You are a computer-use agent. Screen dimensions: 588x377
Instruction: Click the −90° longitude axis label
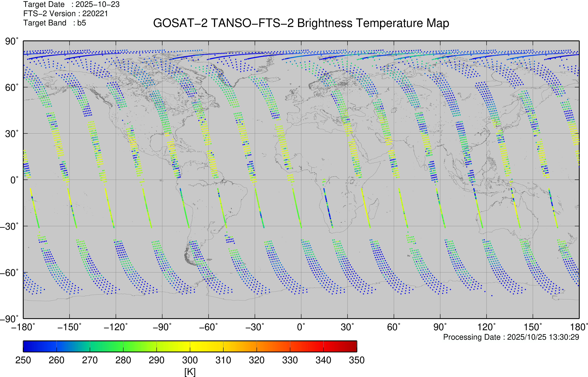pos(162,327)
